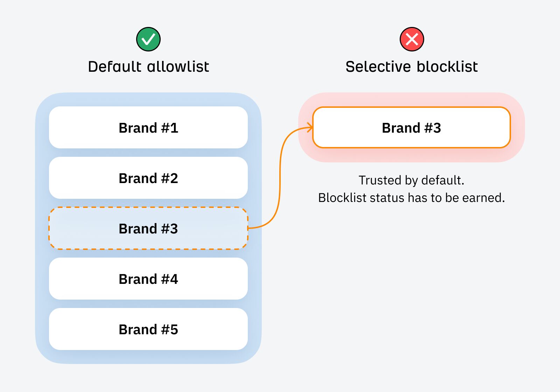The width and height of the screenshot is (560, 392).
Task: Click the Brand #1 card
Action: (148, 128)
